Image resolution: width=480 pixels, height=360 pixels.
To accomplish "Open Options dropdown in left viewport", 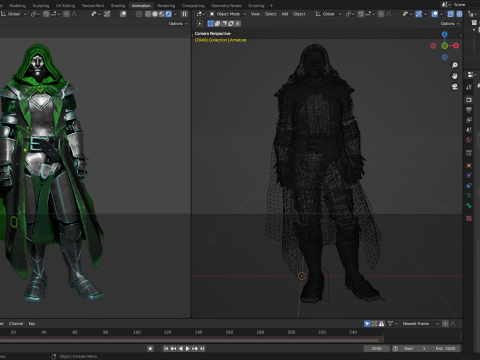I will tap(178, 24).
